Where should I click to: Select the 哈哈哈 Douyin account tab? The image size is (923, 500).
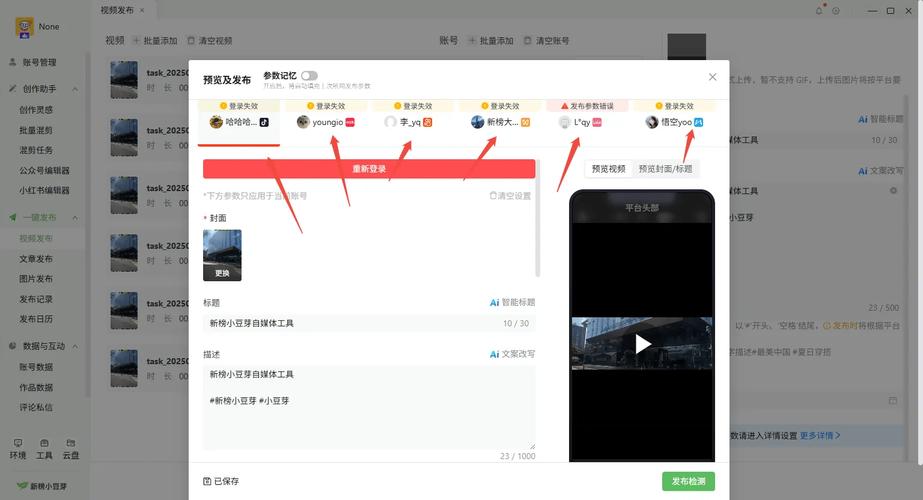pos(239,122)
